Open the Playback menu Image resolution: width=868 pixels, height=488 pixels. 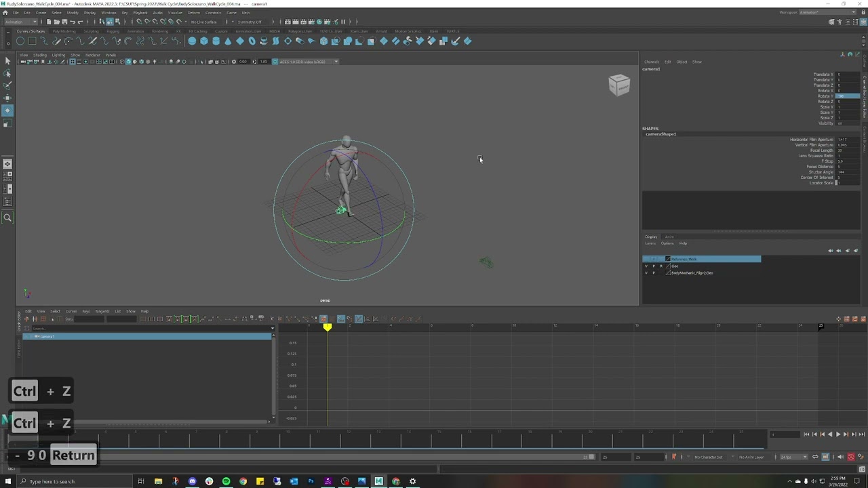140,13
